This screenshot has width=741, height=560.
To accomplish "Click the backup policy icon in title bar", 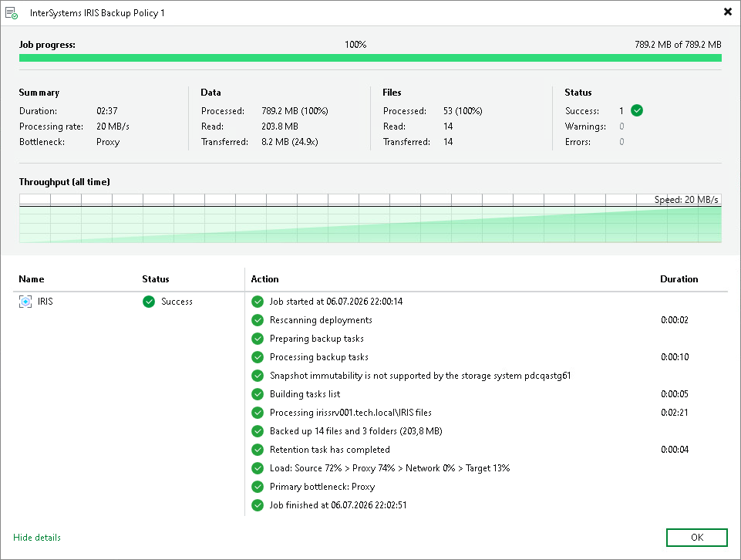I will click(x=12, y=13).
